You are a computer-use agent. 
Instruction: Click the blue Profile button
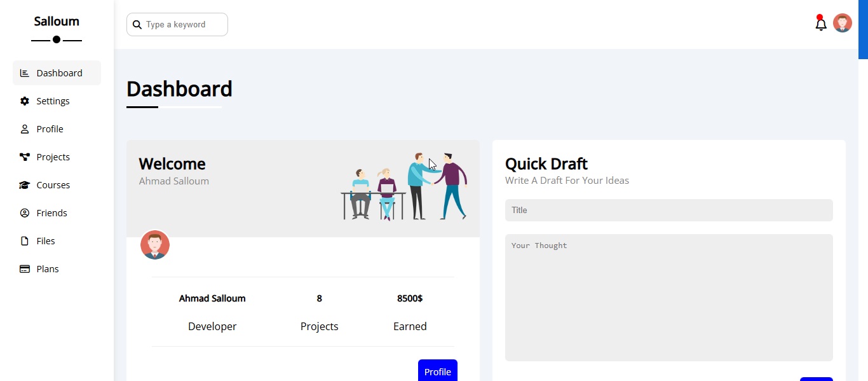tap(438, 371)
